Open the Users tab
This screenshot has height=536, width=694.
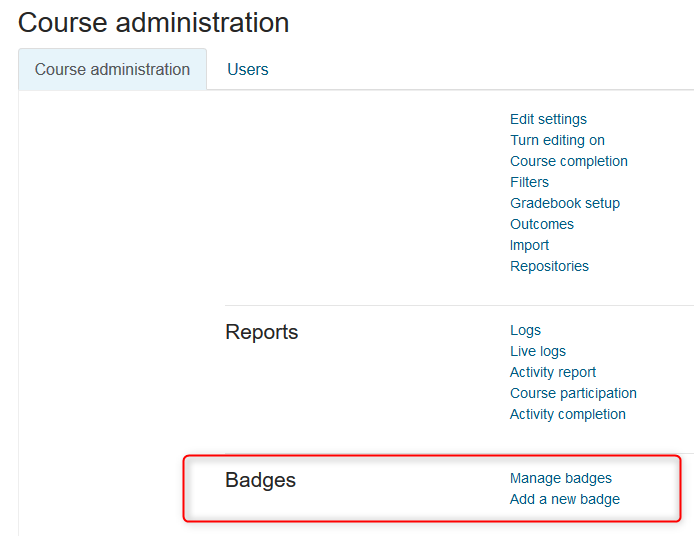pyautogui.click(x=248, y=70)
